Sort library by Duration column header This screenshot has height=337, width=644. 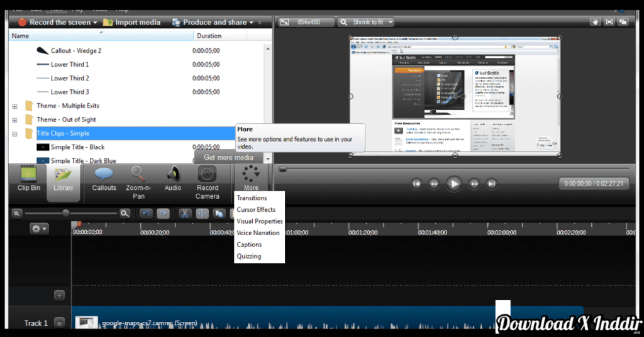point(219,36)
